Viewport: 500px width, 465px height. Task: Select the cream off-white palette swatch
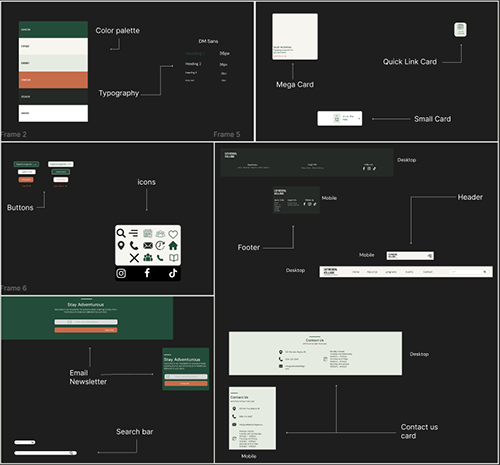[53, 46]
